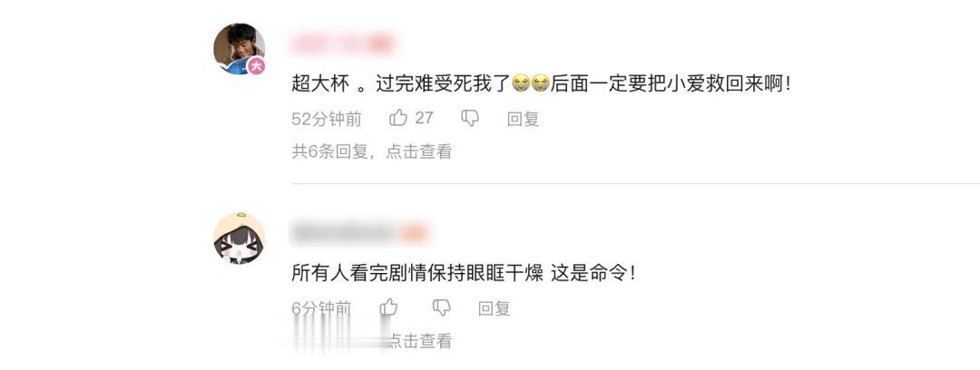The image size is (980, 370).
Task: Reply to the 这是命令 comment
Action: coord(495,308)
